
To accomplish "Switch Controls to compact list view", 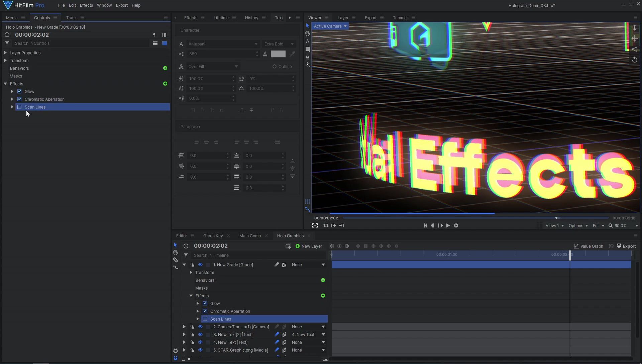I will point(155,43).
